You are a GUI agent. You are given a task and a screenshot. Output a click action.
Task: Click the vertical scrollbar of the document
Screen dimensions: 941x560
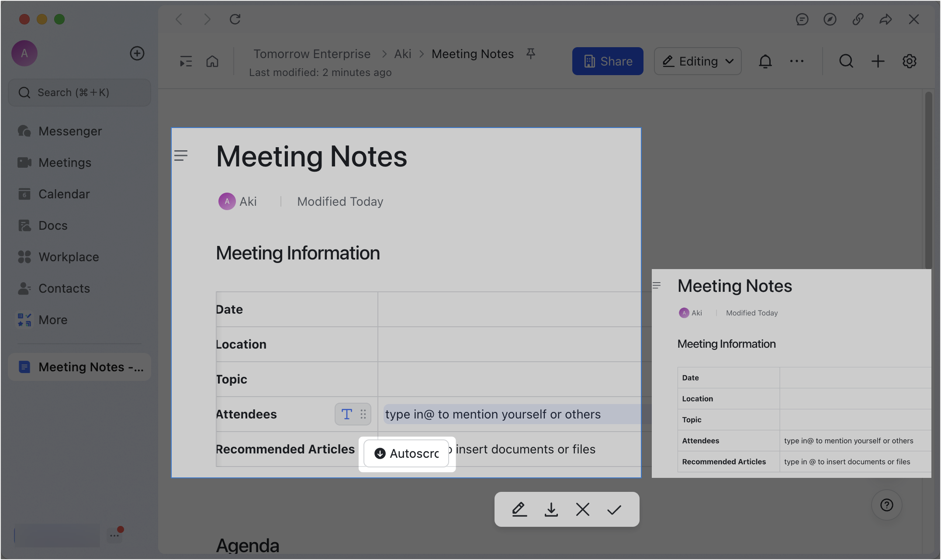(929, 180)
